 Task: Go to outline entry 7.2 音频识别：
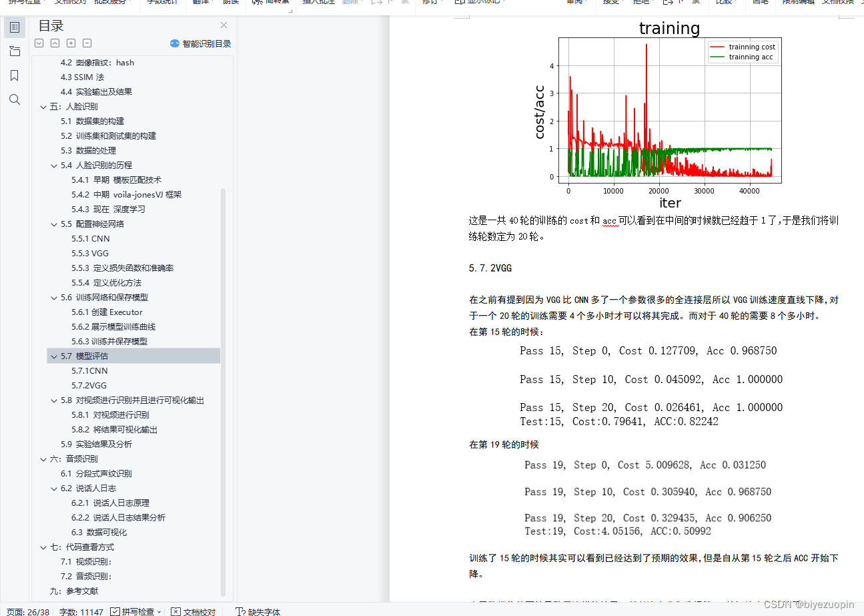[86, 577]
